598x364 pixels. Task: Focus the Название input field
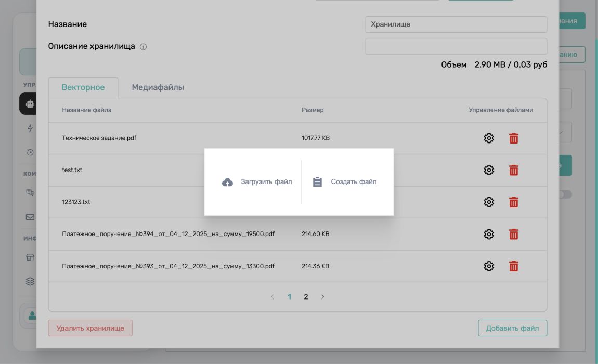pyautogui.click(x=456, y=24)
